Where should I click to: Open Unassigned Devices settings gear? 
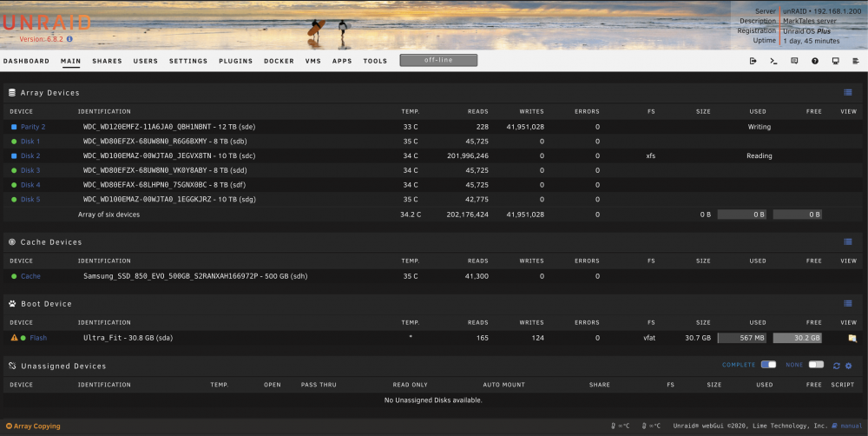[x=849, y=366]
